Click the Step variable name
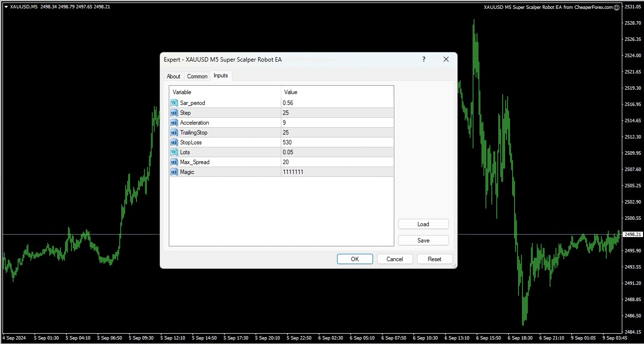Screen dimensions: 644x344 [x=185, y=113]
